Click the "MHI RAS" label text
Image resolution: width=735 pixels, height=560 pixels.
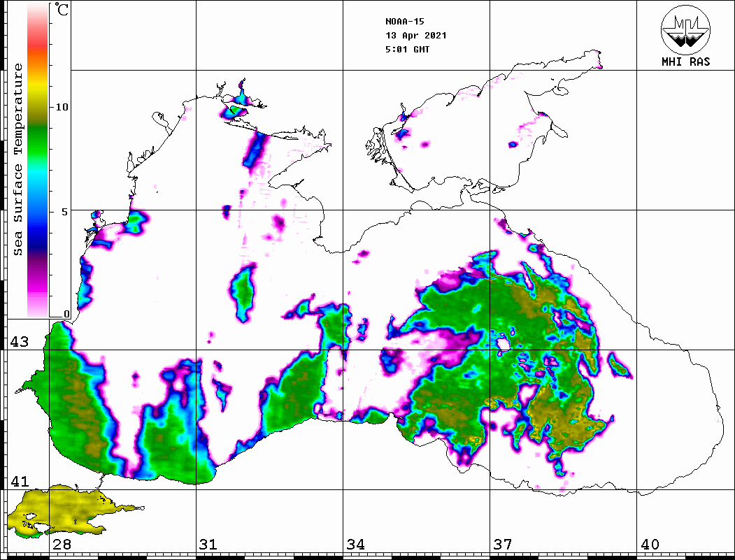coord(686,62)
